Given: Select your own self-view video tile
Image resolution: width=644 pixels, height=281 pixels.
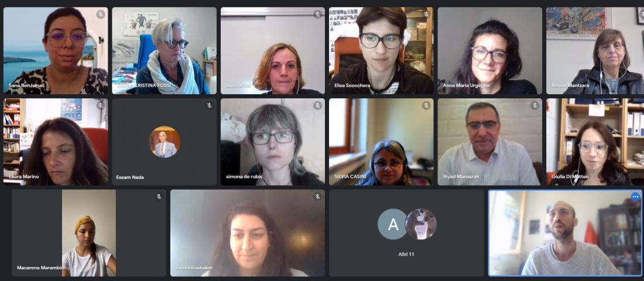Looking at the screenshot, I should pos(565,233).
